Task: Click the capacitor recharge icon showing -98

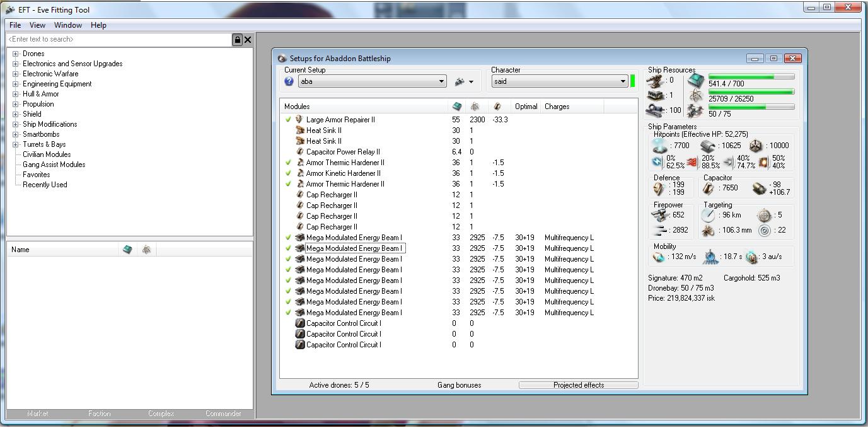Action: [760, 188]
